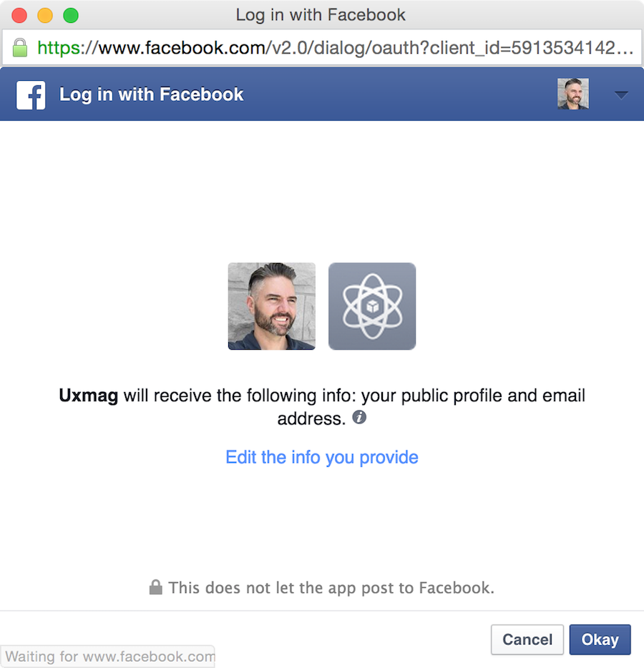The height and width of the screenshot is (668, 644).
Task: Click the large user profile photo
Action: click(271, 306)
